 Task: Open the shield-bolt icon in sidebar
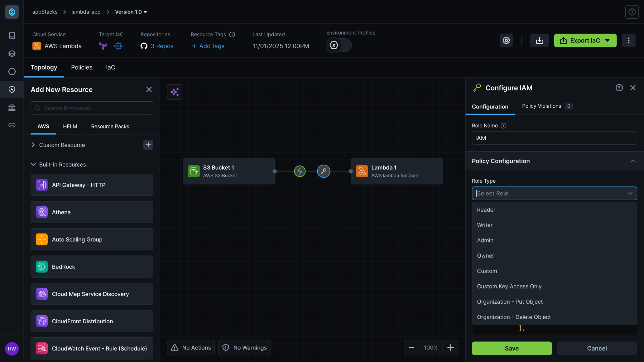click(12, 89)
